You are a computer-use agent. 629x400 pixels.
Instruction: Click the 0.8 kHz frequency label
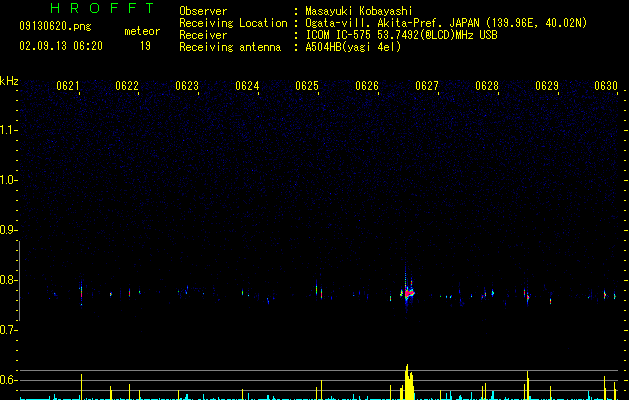tap(8, 280)
